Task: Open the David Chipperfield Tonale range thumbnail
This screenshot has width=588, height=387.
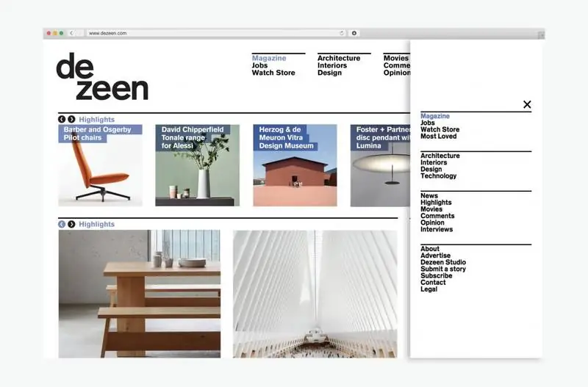Action: 197,165
